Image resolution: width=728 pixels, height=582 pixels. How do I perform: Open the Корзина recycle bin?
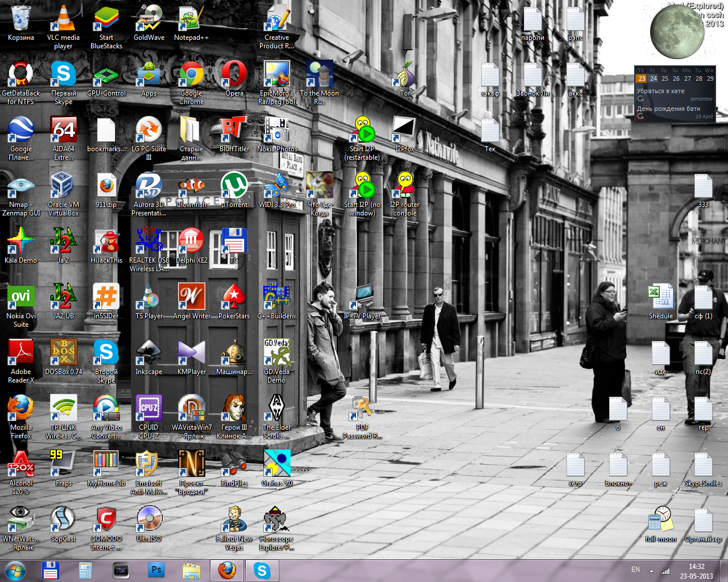[21, 24]
